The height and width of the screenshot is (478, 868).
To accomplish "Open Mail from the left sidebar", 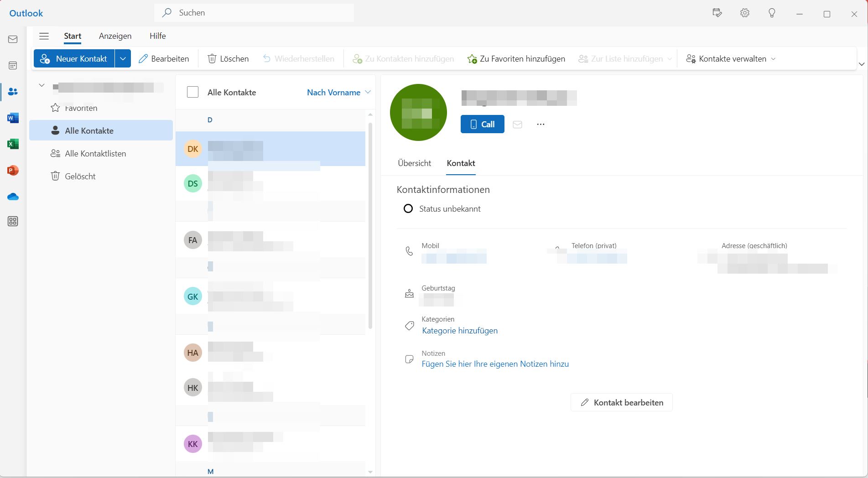I will point(13,39).
